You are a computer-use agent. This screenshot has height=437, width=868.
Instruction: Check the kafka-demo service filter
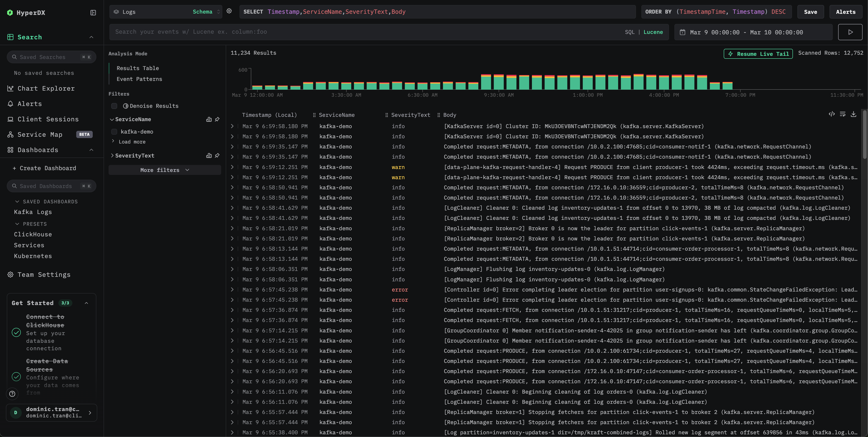(x=114, y=131)
